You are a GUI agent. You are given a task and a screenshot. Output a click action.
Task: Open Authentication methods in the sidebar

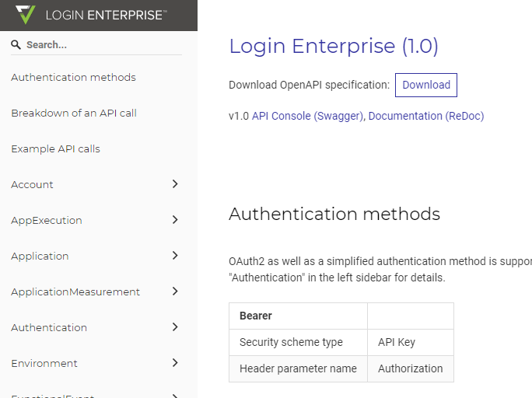73,77
